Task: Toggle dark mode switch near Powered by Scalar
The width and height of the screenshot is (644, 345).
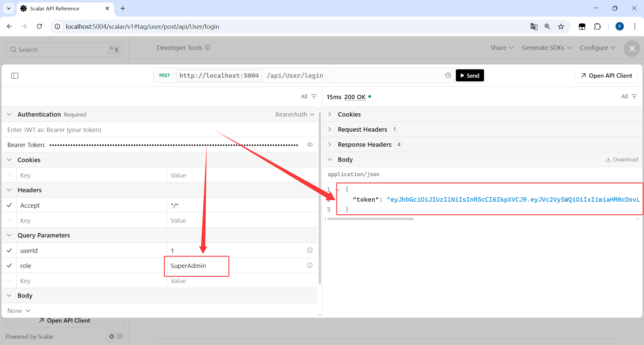Action: pyautogui.click(x=115, y=336)
